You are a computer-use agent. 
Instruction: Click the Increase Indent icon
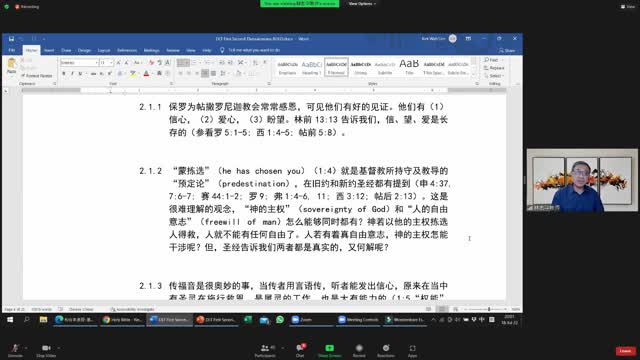[230, 62]
